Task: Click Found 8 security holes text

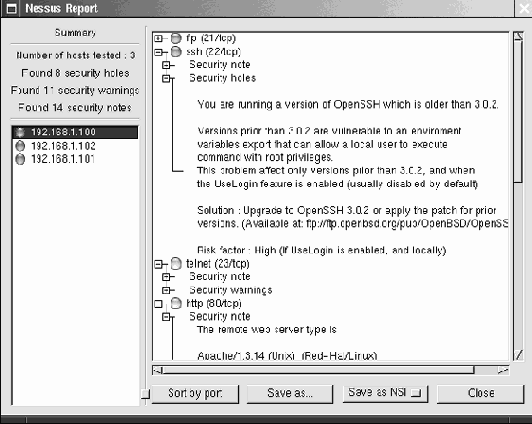Action: click(75, 73)
